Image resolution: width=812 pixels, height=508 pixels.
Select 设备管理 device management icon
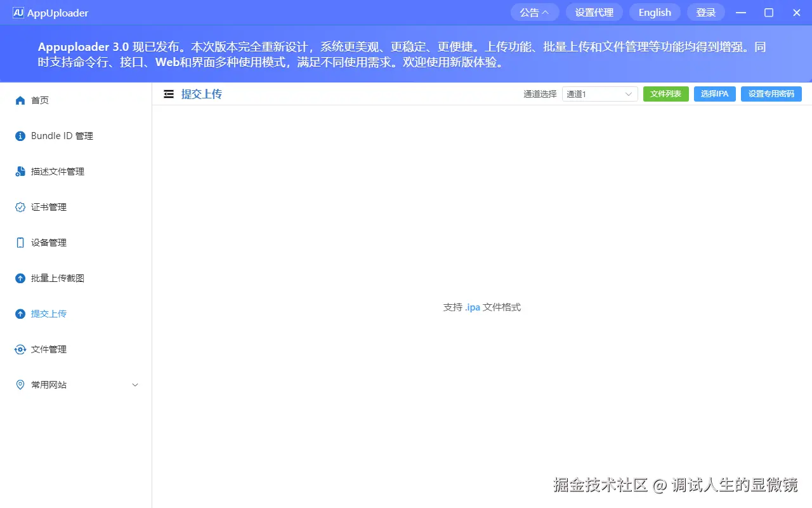click(x=20, y=242)
